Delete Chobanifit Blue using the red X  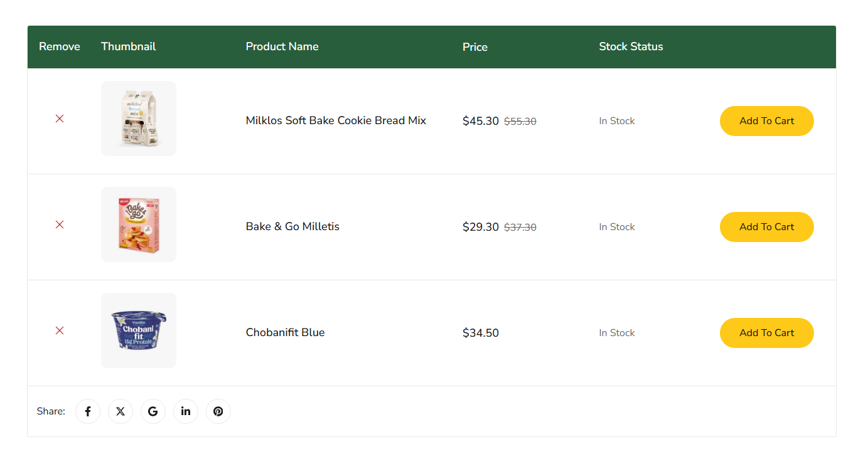click(60, 330)
